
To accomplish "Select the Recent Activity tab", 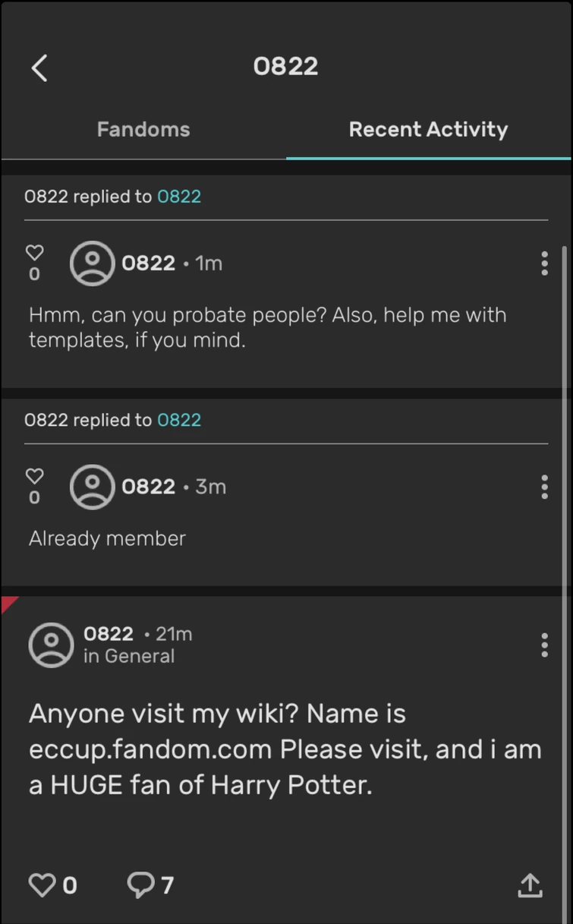I will [428, 129].
